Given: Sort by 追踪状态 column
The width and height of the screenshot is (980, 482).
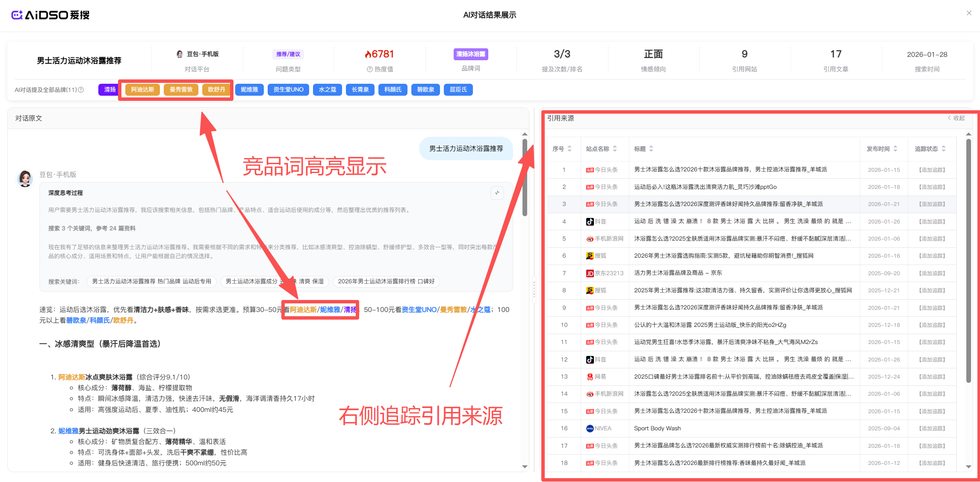Looking at the screenshot, I should pyautogui.click(x=944, y=149).
